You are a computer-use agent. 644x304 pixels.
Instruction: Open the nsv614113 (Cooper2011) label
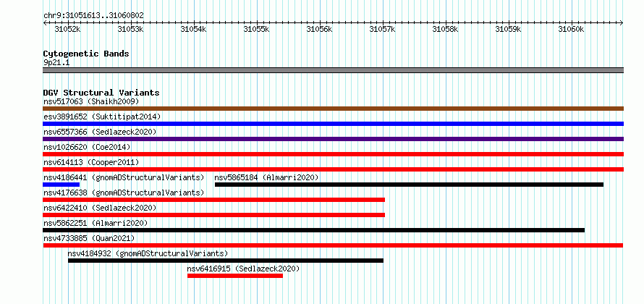[x=91, y=162]
